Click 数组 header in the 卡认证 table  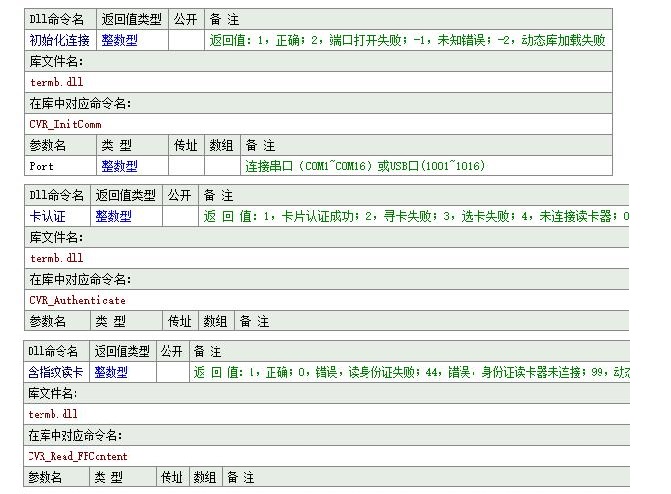coord(215,321)
